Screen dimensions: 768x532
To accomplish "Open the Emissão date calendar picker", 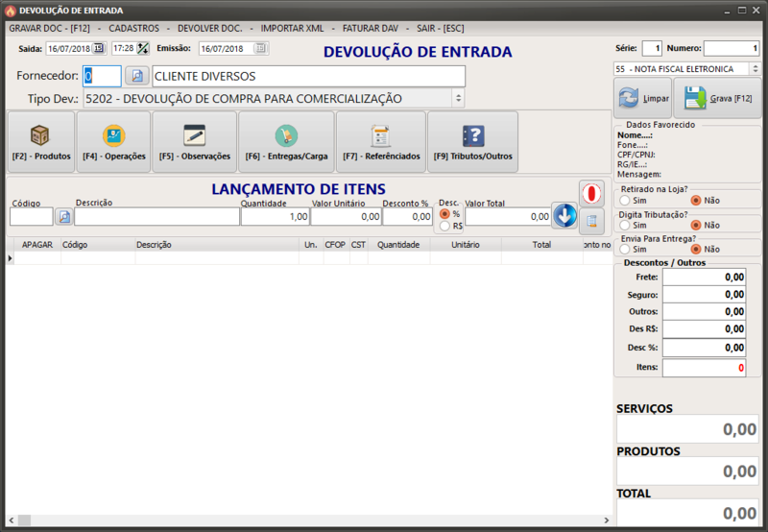I will pyautogui.click(x=260, y=48).
